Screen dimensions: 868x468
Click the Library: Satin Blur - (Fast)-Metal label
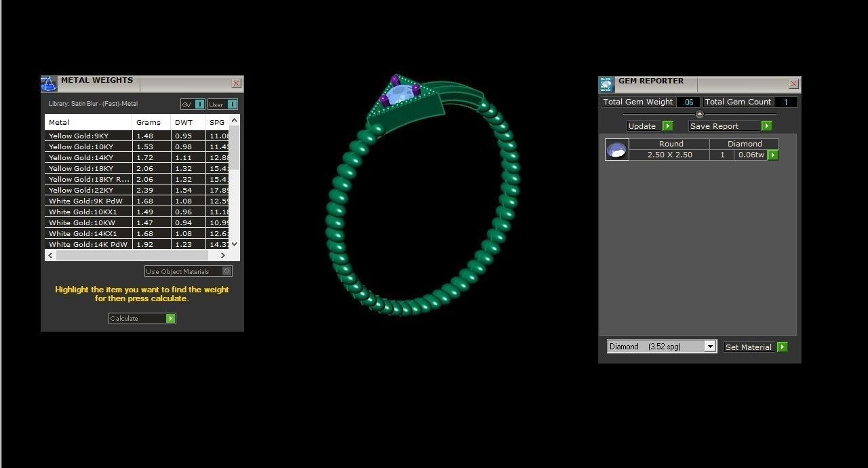pyautogui.click(x=93, y=104)
